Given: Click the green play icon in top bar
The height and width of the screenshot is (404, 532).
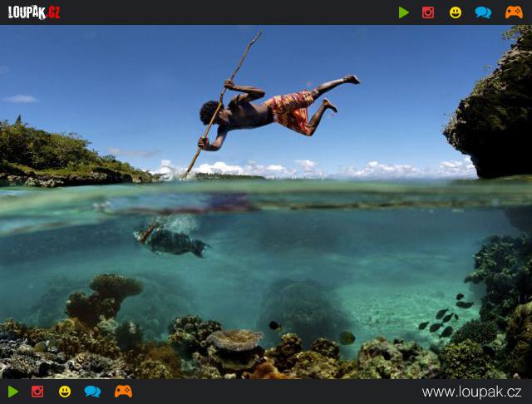Looking at the screenshot, I should click(x=404, y=12).
